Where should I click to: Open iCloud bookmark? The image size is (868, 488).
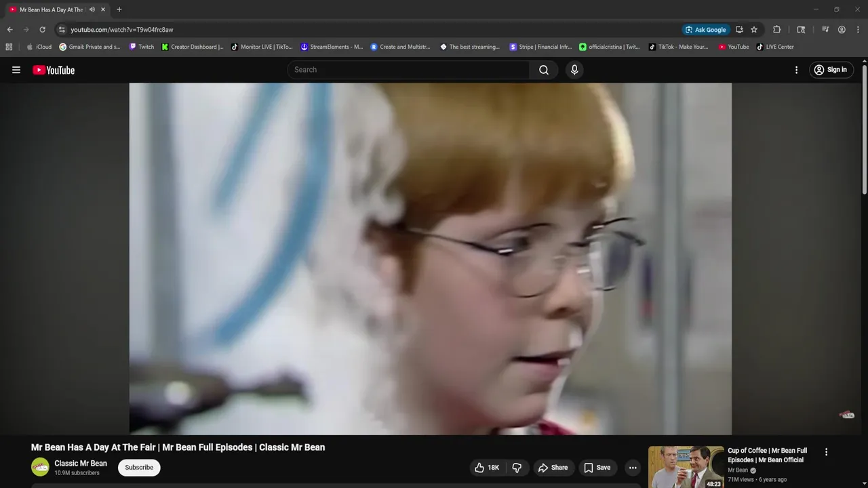tap(39, 47)
